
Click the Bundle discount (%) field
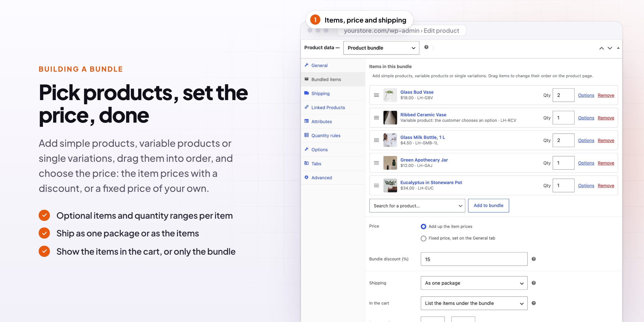coord(474,259)
